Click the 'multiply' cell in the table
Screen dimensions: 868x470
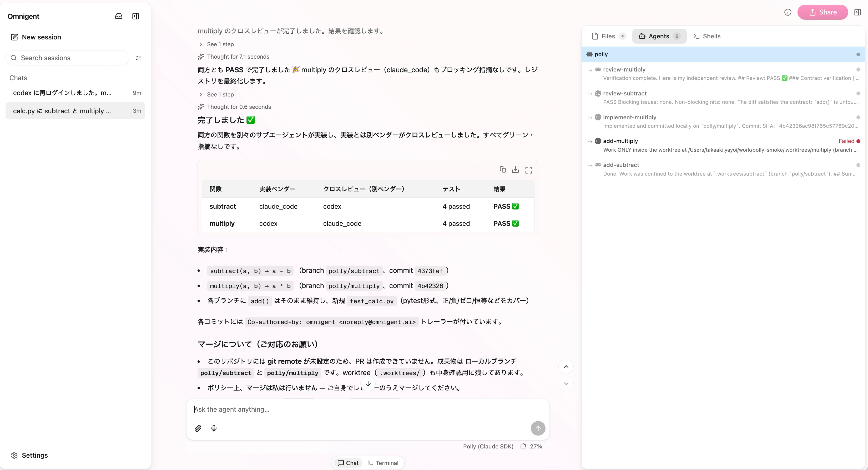[222, 223]
